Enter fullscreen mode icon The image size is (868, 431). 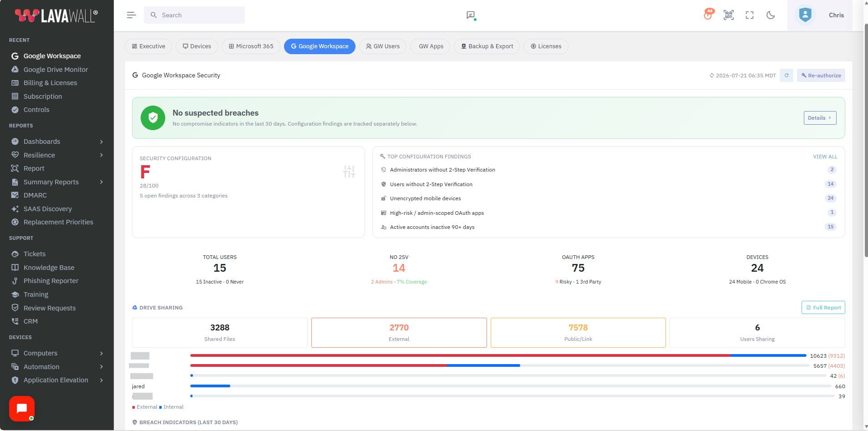pyautogui.click(x=750, y=15)
